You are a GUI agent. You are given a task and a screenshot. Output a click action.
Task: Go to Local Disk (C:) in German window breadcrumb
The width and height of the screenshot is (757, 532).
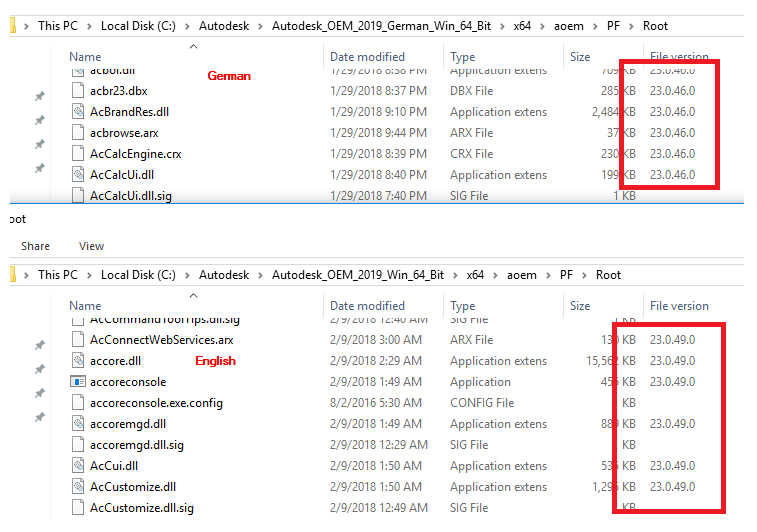[138, 26]
